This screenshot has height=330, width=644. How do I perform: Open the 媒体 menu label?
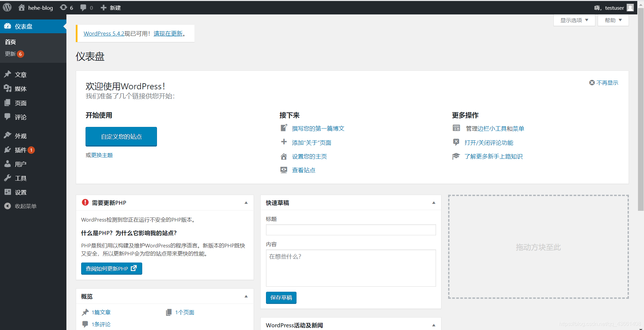(20, 89)
